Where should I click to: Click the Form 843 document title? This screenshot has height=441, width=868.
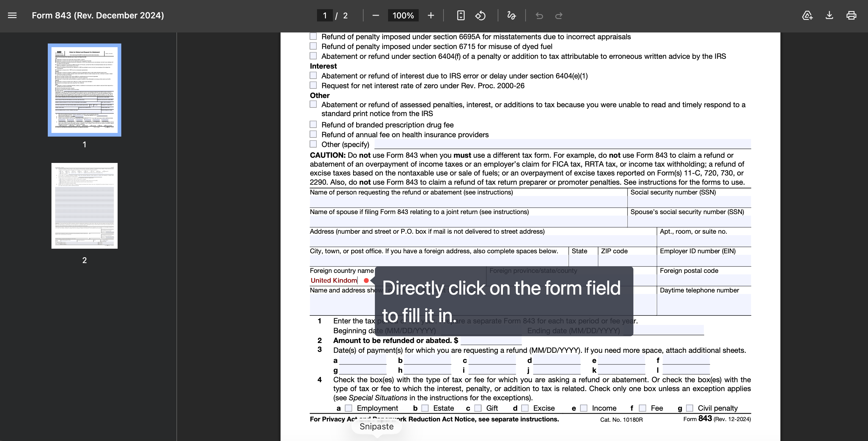98,16
